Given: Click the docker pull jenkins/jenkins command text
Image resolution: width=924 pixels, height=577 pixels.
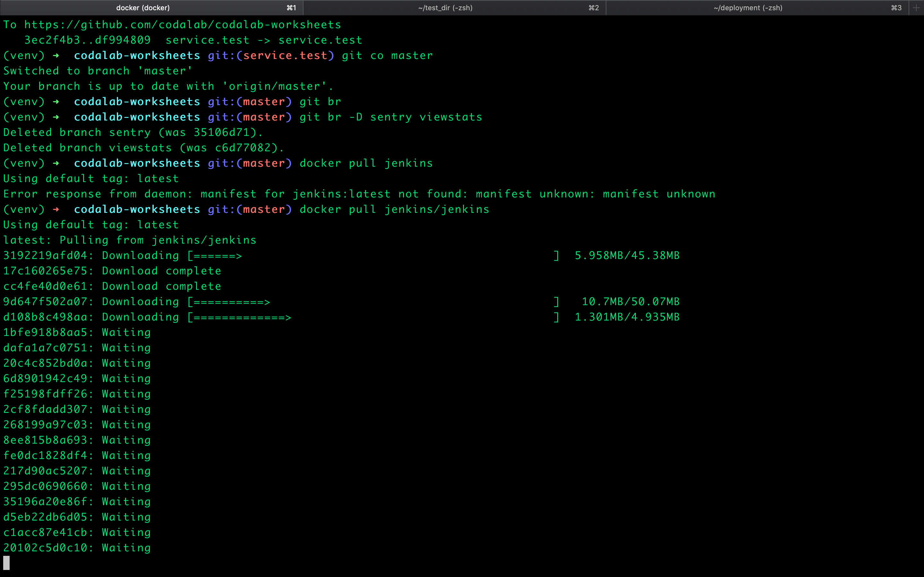Looking at the screenshot, I should pos(394,209).
